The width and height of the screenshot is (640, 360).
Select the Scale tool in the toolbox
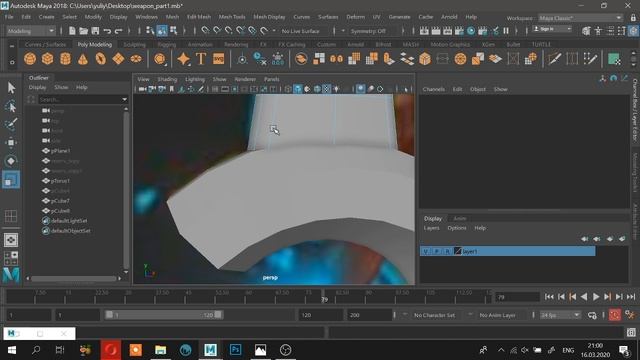pos(11,180)
